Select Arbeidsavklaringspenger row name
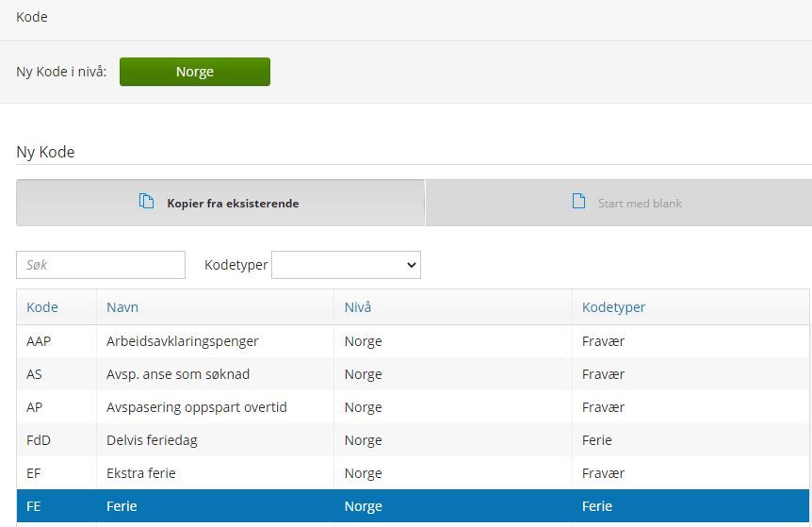This screenshot has height=527, width=812. [x=183, y=341]
